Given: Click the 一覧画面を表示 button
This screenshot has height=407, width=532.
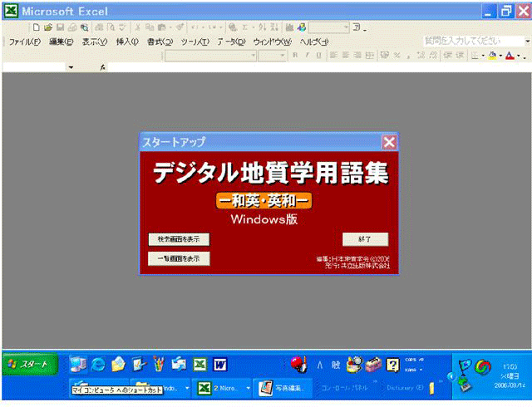Looking at the screenshot, I should coord(179,258).
